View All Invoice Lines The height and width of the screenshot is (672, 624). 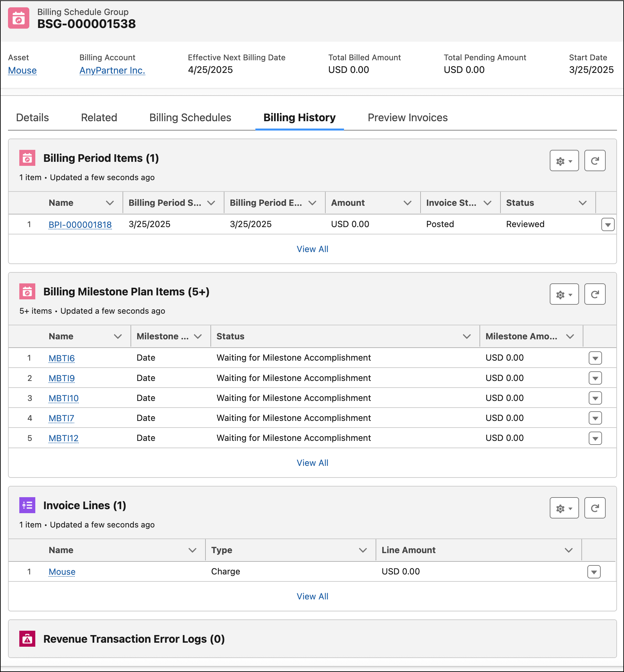pyautogui.click(x=312, y=596)
